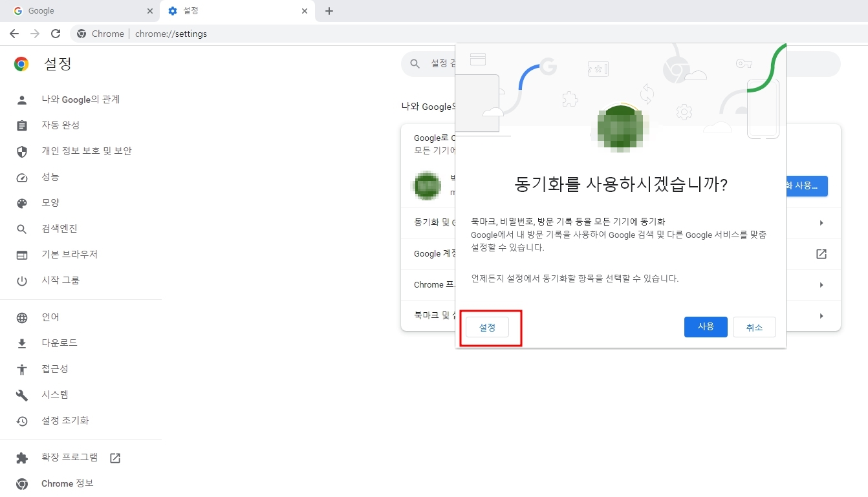This screenshot has width=868, height=497.
Task: Click the 설정 검색 search field
Action: [621, 64]
